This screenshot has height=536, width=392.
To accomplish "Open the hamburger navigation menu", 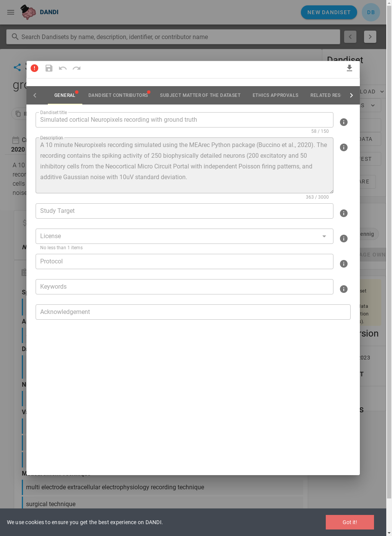I will point(11,12).
